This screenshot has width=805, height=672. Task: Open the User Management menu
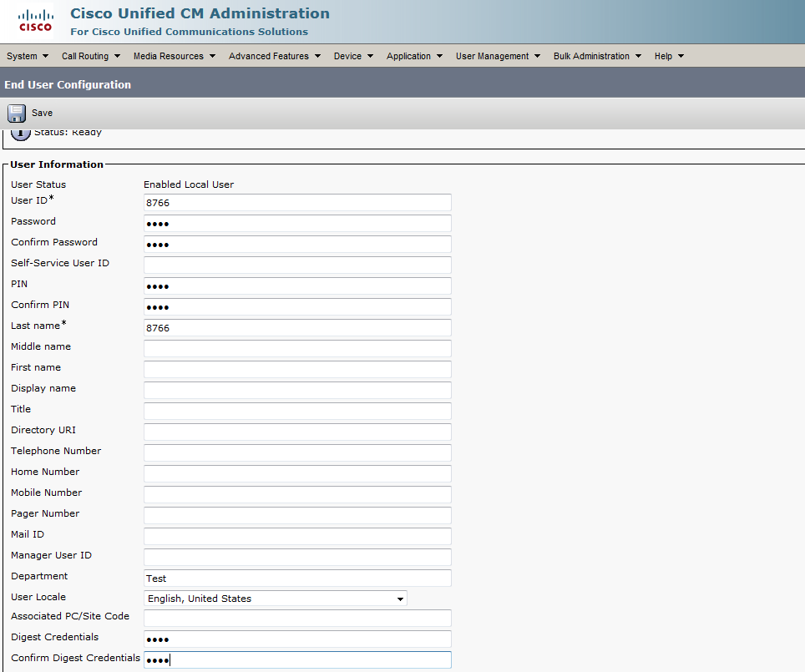click(x=498, y=56)
